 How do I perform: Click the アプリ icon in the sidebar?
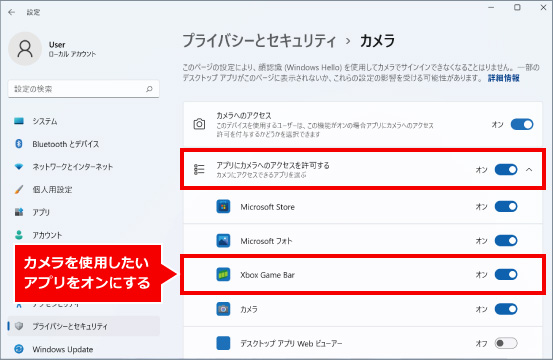point(19,212)
